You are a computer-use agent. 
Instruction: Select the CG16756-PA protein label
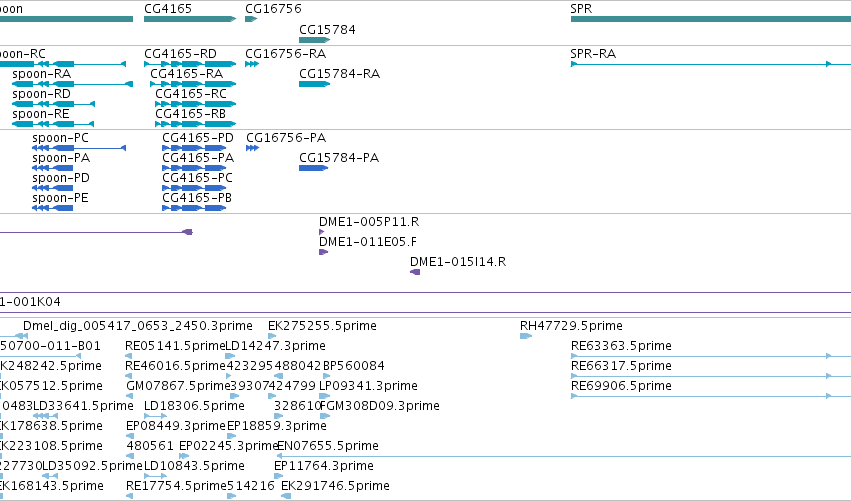click(x=286, y=138)
